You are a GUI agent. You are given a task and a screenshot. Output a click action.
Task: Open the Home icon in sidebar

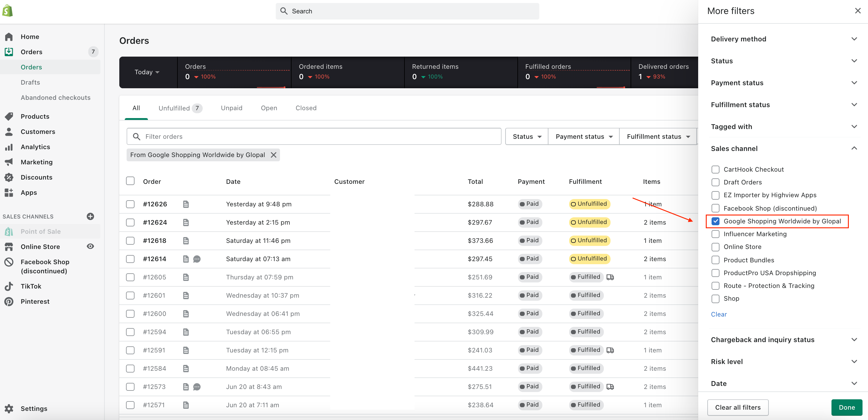click(x=9, y=37)
